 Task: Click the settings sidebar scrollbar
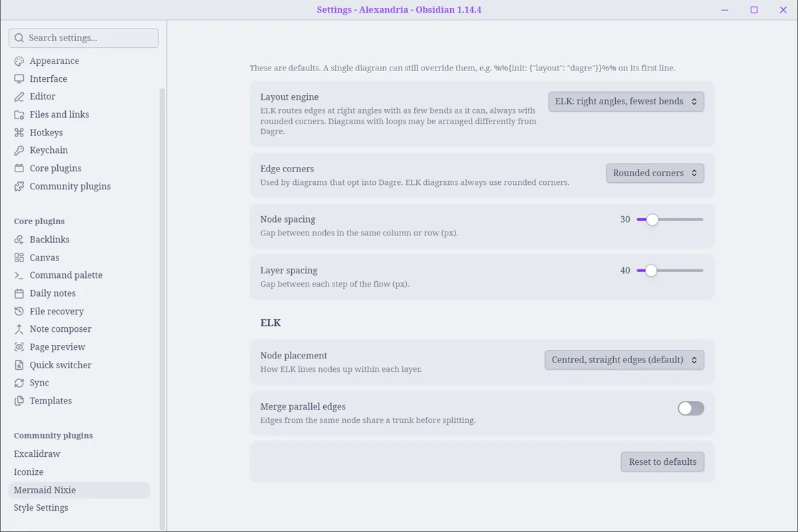coord(162,309)
